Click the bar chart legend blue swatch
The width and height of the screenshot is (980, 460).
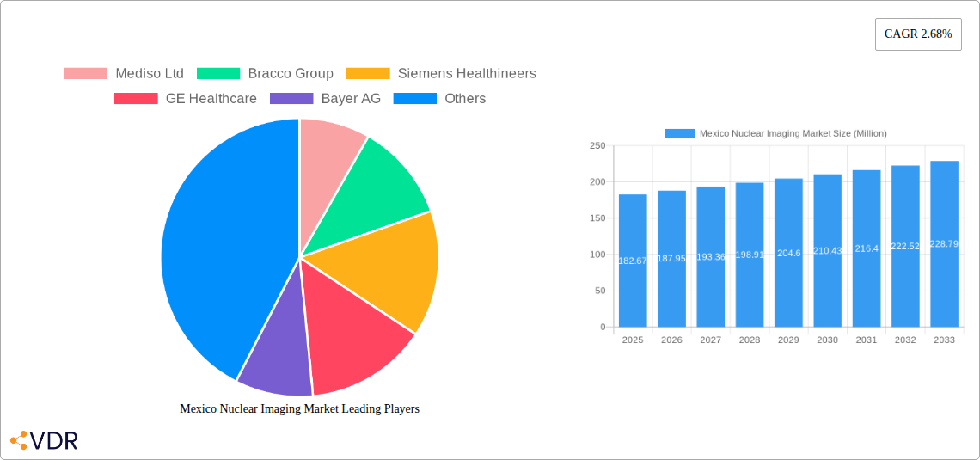(679, 133)
